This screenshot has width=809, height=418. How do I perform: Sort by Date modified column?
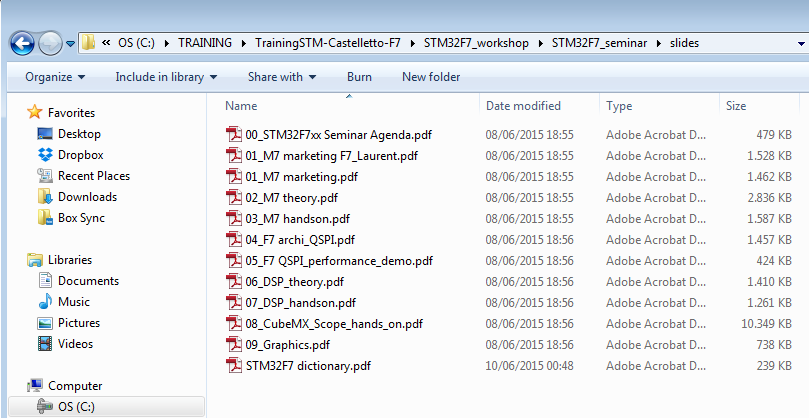pos(523,106)
